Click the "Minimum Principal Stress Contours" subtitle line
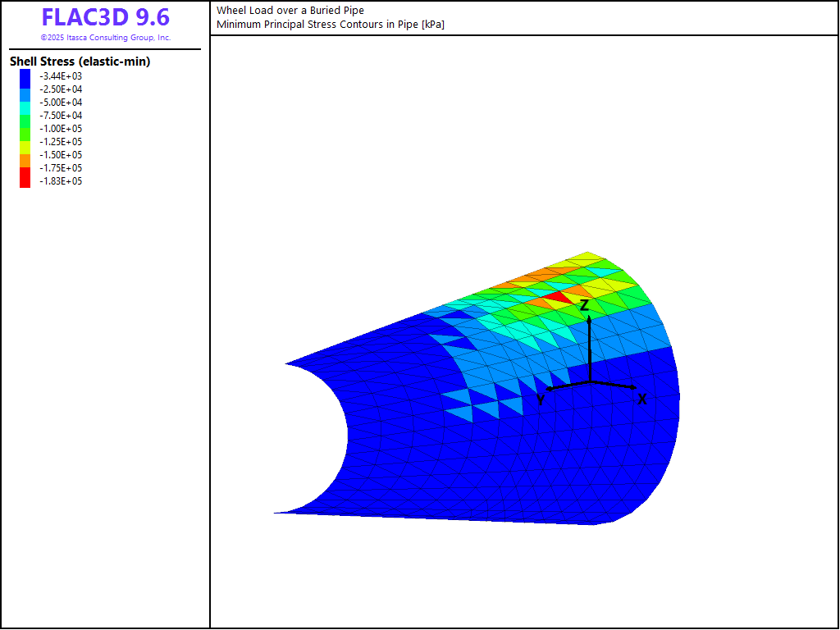The image size is (840, 630). click(330, 25)
